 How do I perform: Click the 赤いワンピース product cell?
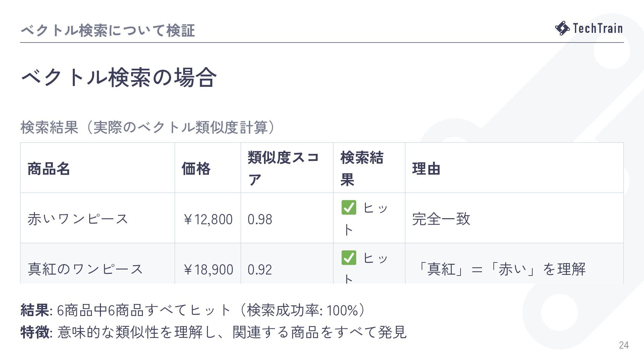point(98,218)
